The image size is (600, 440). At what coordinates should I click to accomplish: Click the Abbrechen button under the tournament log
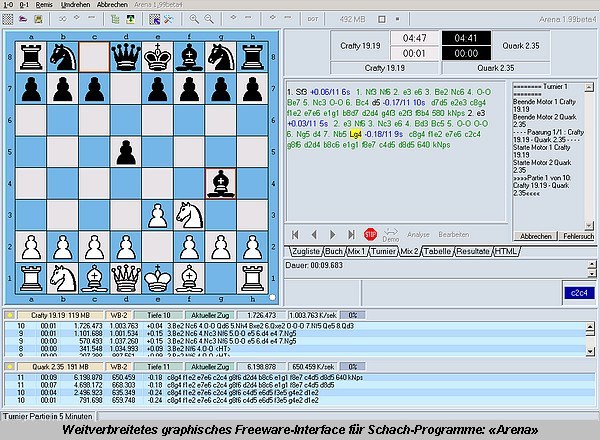(x=535, y=236)
